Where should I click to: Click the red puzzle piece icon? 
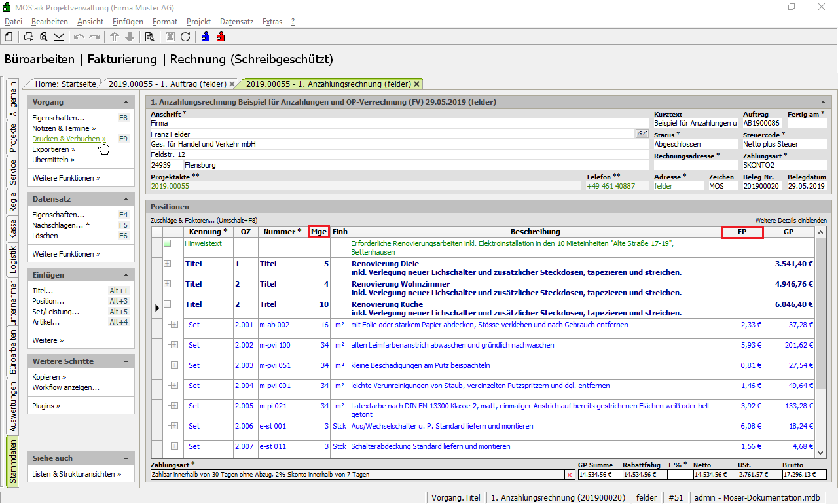pos(221,37)
